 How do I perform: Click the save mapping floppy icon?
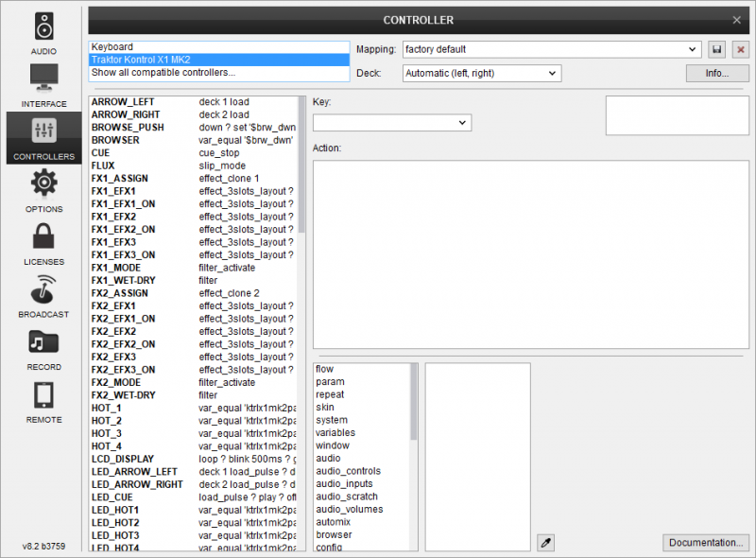pos(717,49)
